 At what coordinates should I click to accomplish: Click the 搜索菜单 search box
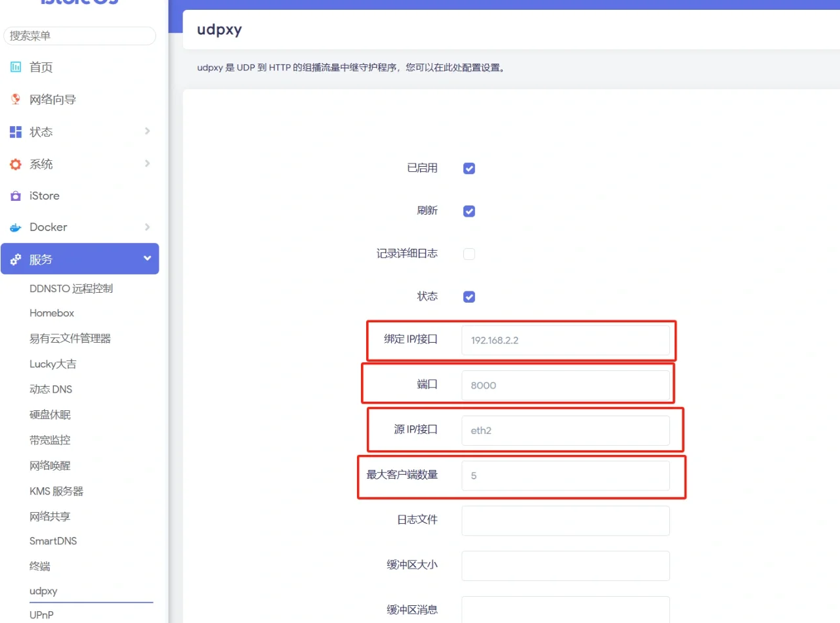[x=79, y=36]
